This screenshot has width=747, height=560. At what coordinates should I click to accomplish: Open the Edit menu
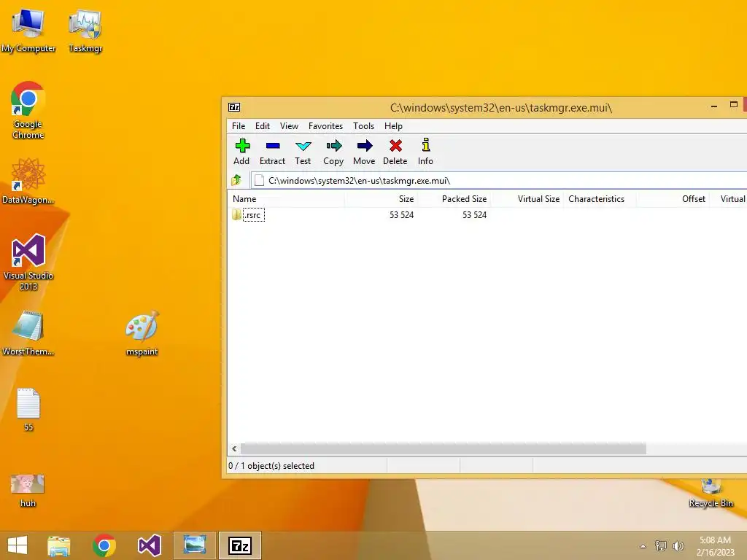263,125
